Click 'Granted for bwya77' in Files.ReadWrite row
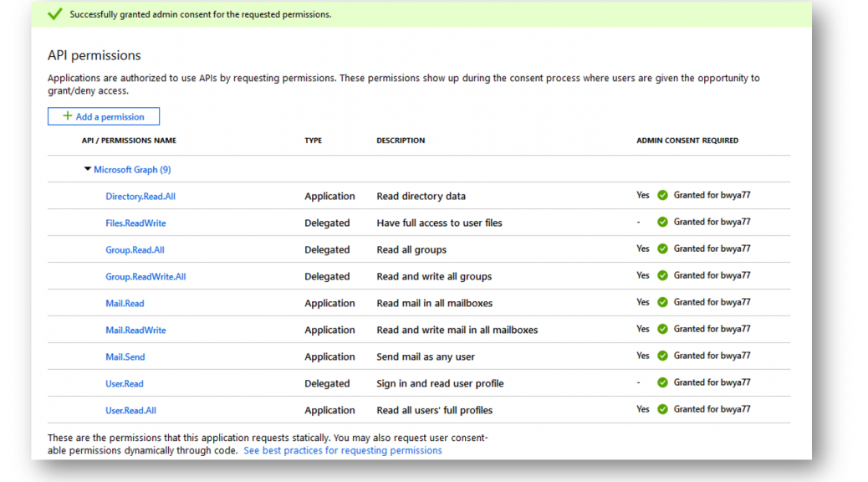The image size is (868, 482). pos(712,222)
